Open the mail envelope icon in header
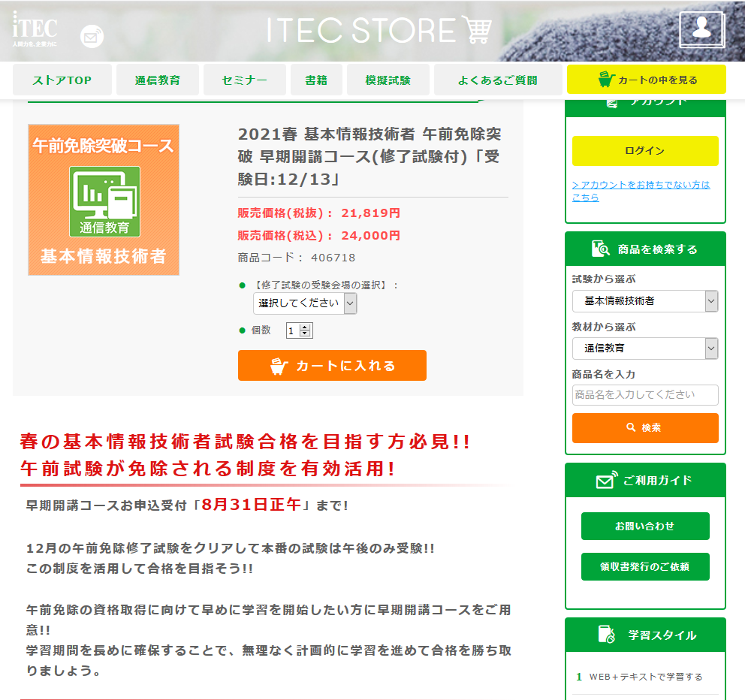Image resolution: width=745 pixels, height=700 pixels. pyautogui.click(x=92, y=36)
